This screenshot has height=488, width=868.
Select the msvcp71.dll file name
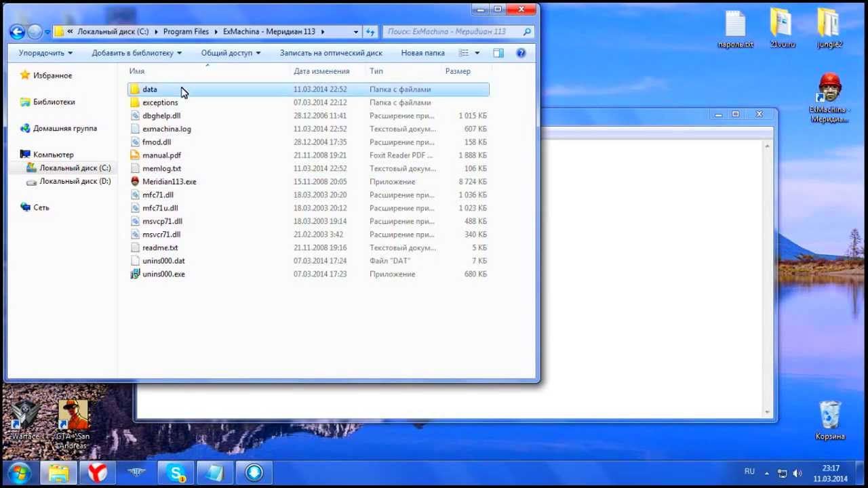(x=162, y=222)
